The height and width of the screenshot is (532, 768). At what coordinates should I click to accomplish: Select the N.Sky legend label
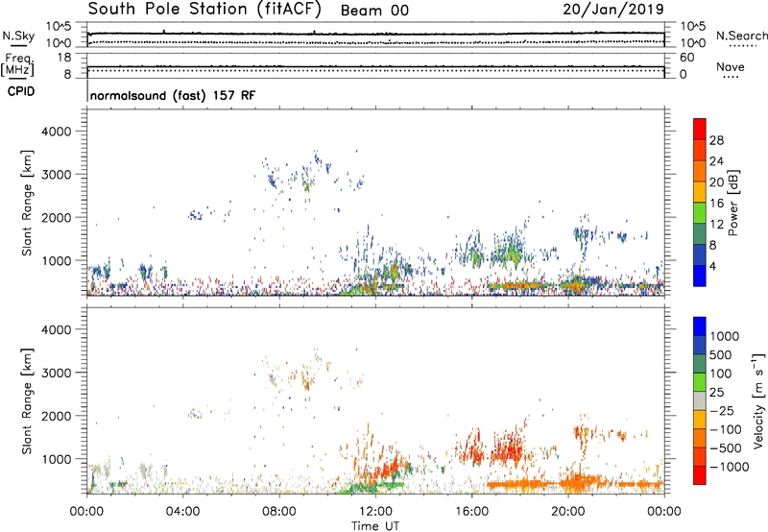(18, 36)
